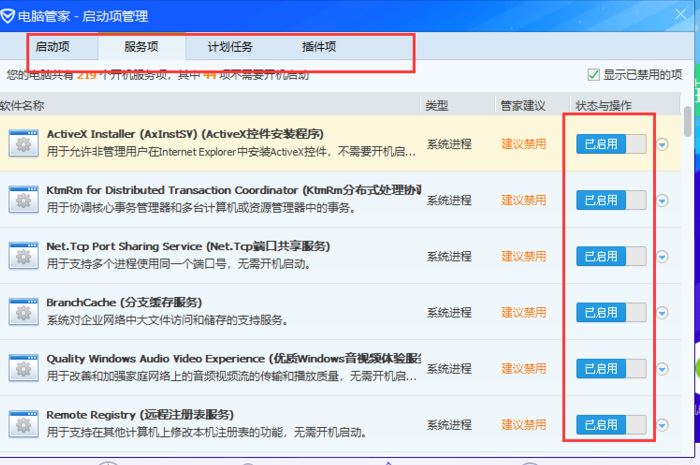The width and height of the screenshot is (700, 465).
Task: Click the Net.Tcp Port Sharing service icon
Action: [22, 255]
